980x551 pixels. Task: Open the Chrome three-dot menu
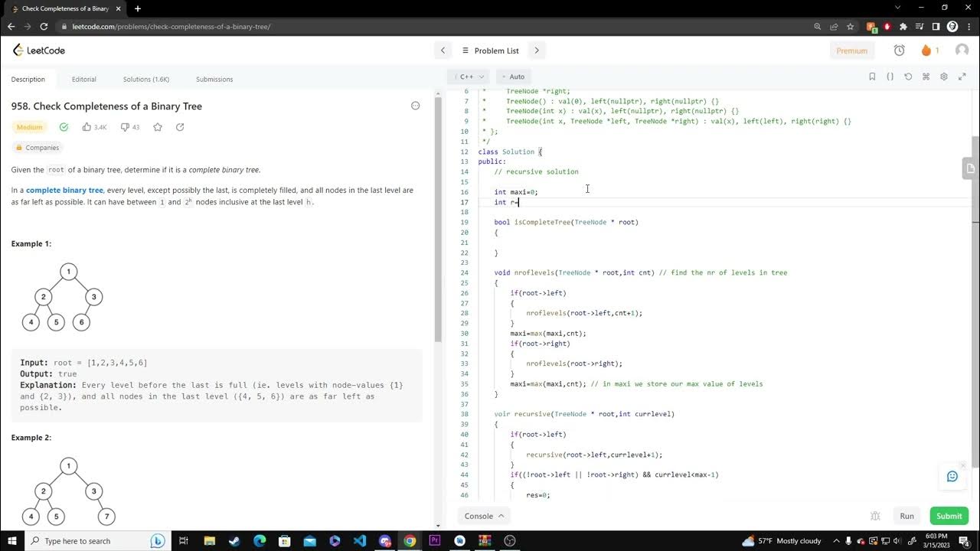coord(969,26)
